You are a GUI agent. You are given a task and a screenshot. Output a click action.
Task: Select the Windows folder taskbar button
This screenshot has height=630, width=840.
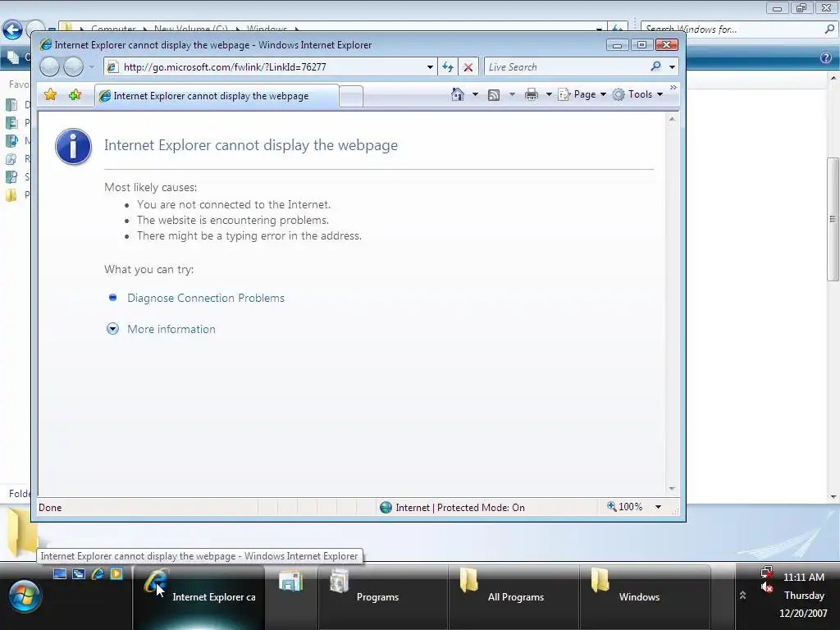coord(645,596)
